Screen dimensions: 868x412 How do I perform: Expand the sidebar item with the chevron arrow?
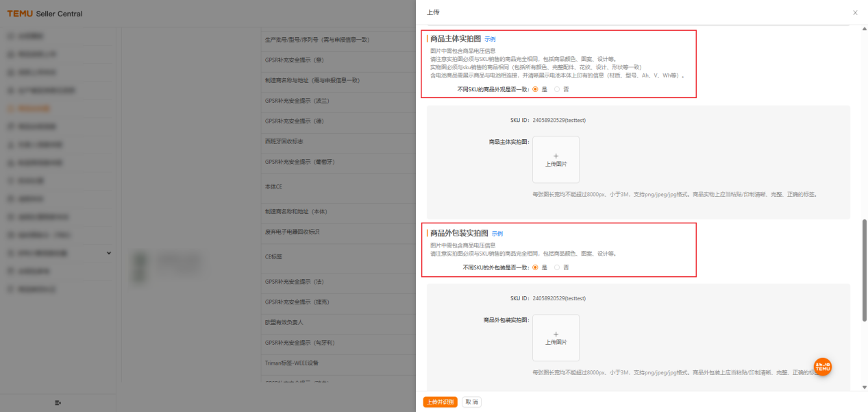click(108, 252)
